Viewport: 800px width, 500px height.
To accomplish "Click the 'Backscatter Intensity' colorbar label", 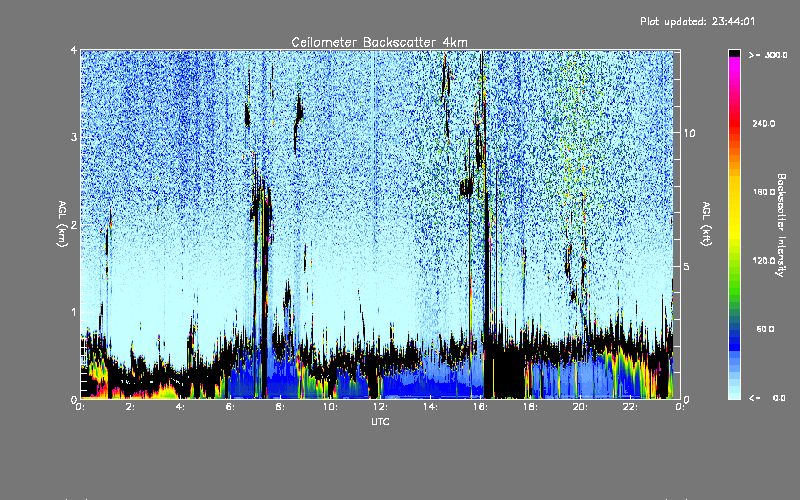I will [781, 225].
